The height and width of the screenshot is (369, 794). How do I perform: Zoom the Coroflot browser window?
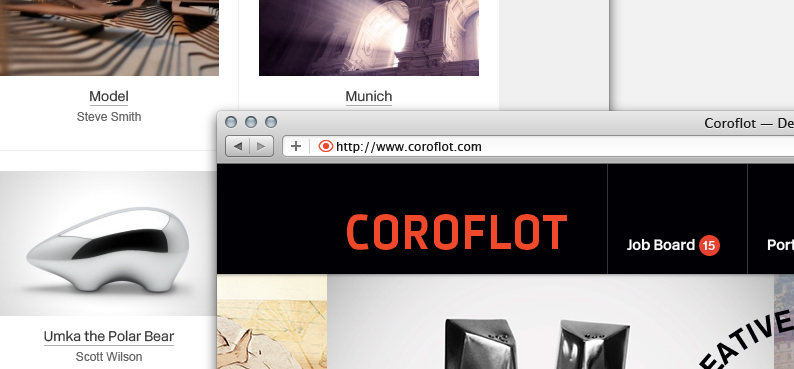coord(271,122)
